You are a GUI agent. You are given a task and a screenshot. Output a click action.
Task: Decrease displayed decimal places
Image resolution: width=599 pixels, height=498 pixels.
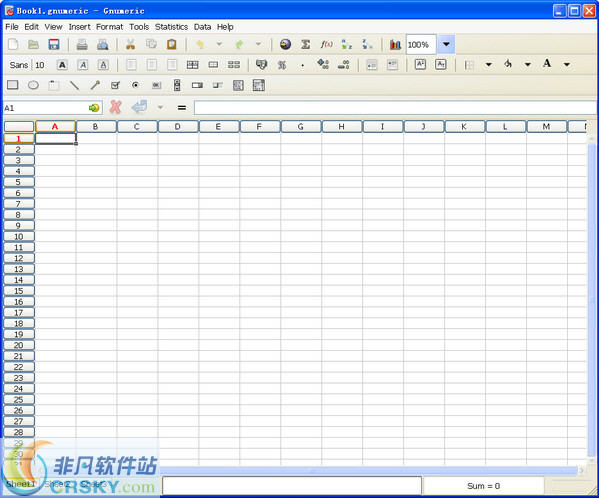pyautogui.click(x=343, y=65)
